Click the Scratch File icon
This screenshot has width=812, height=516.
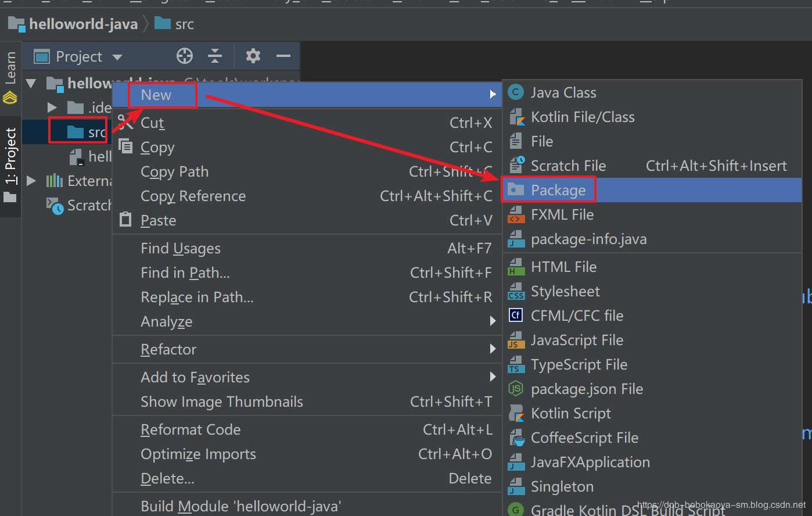(x=516, y=165)
